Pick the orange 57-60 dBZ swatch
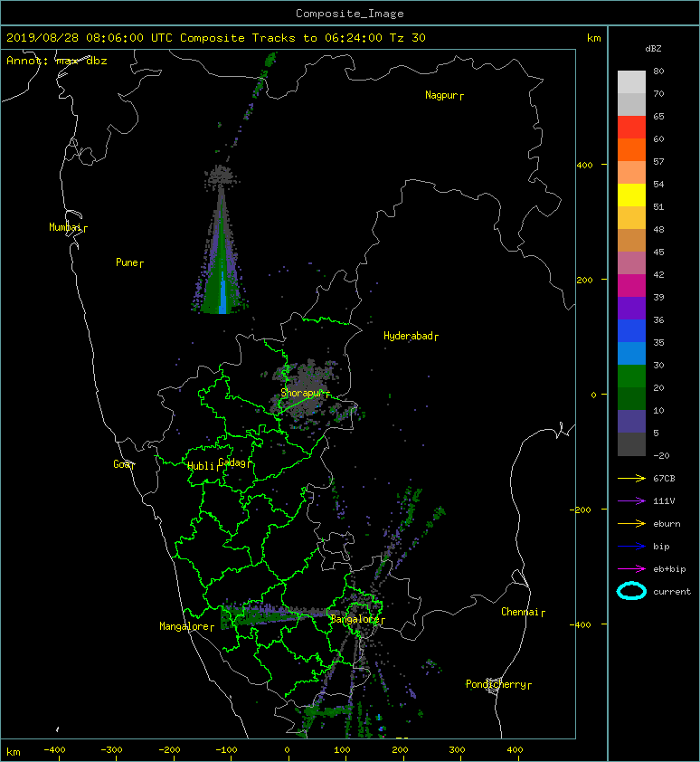Image resolution: width=700 pixels, height=762 pixels. coord(631,150)
